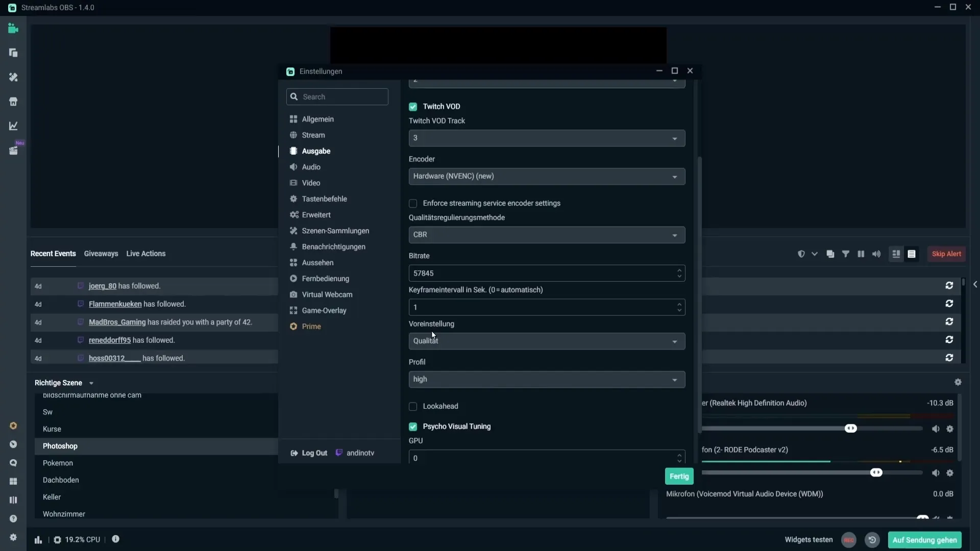Start recording with the REC button
The image size is (980, 551).
point(849,540)
